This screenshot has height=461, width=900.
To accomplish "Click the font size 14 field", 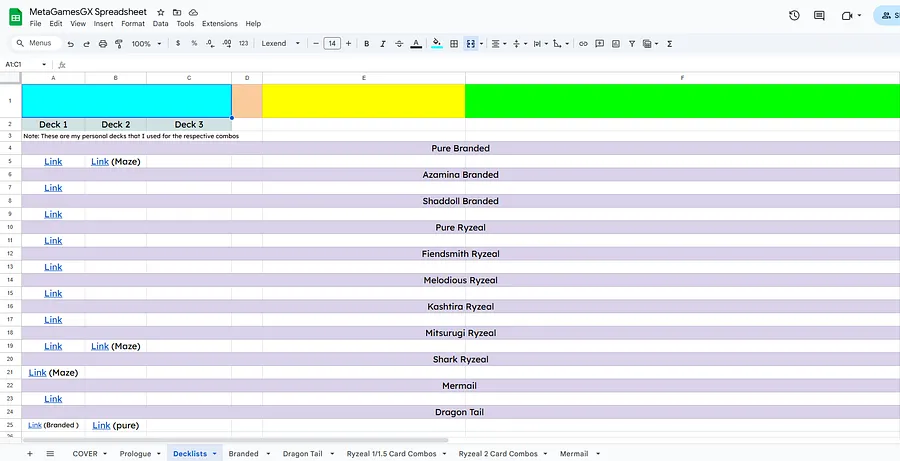I will click(x=332, y=44).
